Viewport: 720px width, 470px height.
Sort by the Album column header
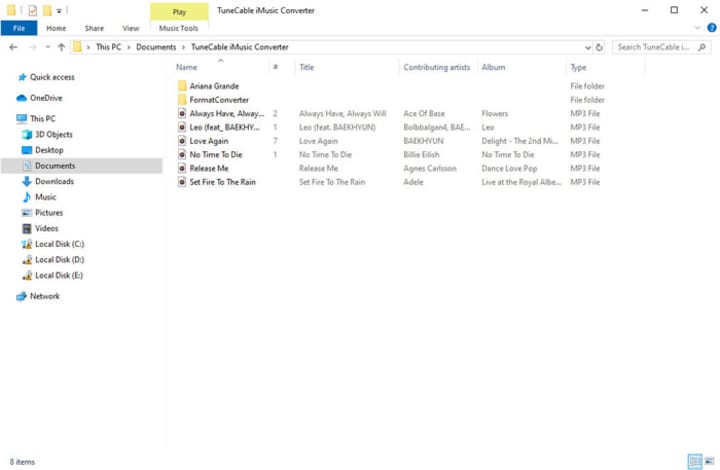(x=494, y=67)
